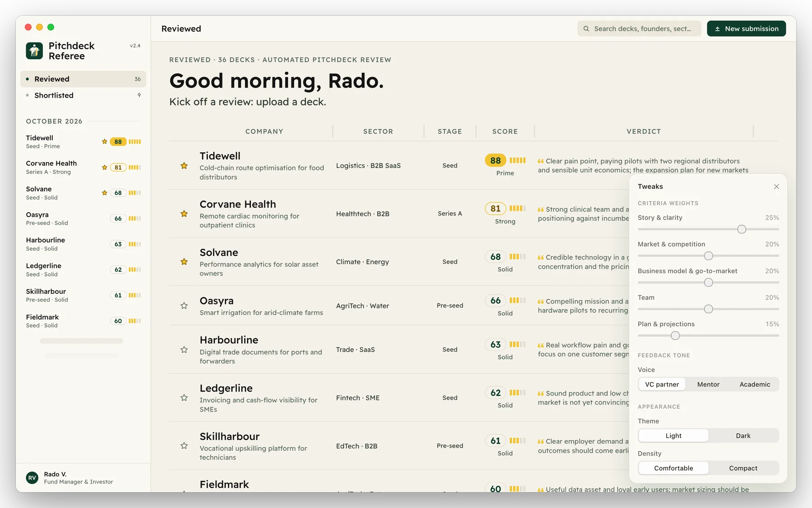Click the search magnifier icon
This screenshot has height=508, width=812.
point(586,28)
